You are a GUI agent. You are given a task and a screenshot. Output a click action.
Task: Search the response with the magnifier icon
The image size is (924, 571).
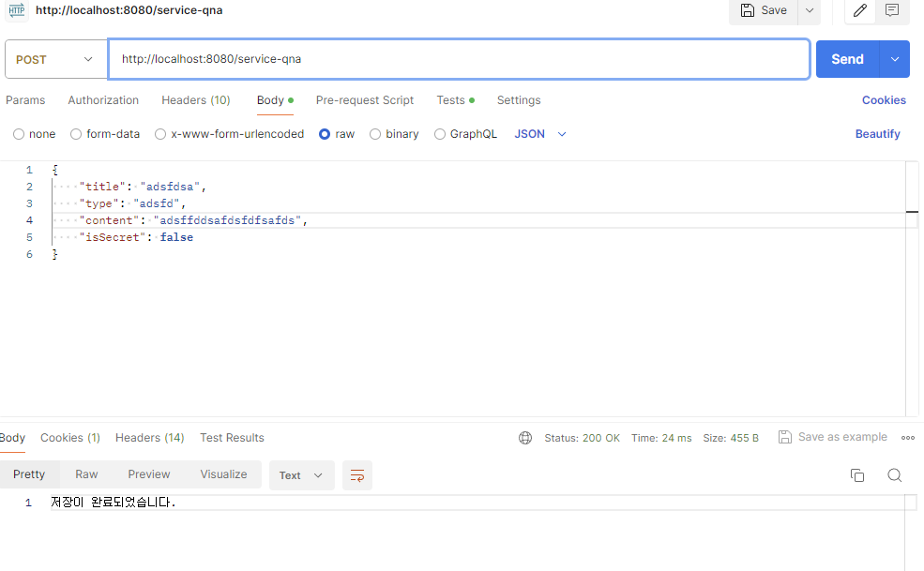[895, 475]
